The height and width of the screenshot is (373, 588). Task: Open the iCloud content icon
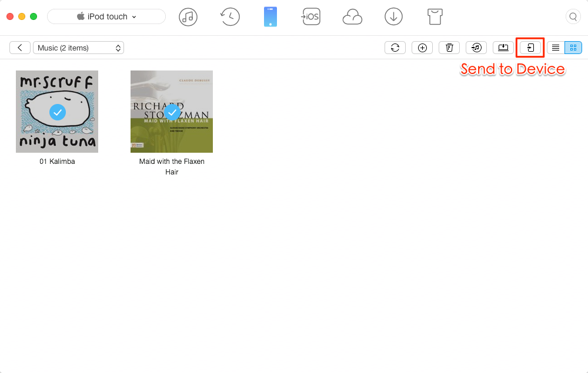point(352,17)
